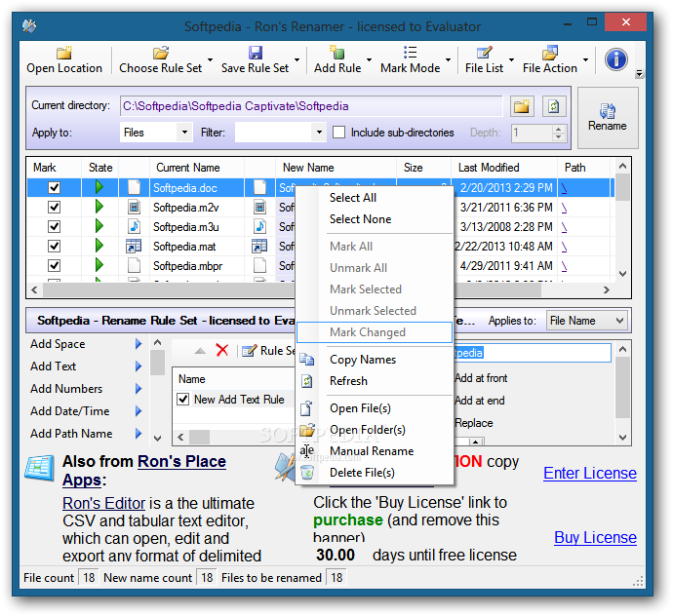Open the File List dropdown arrow

coord(512,59)
